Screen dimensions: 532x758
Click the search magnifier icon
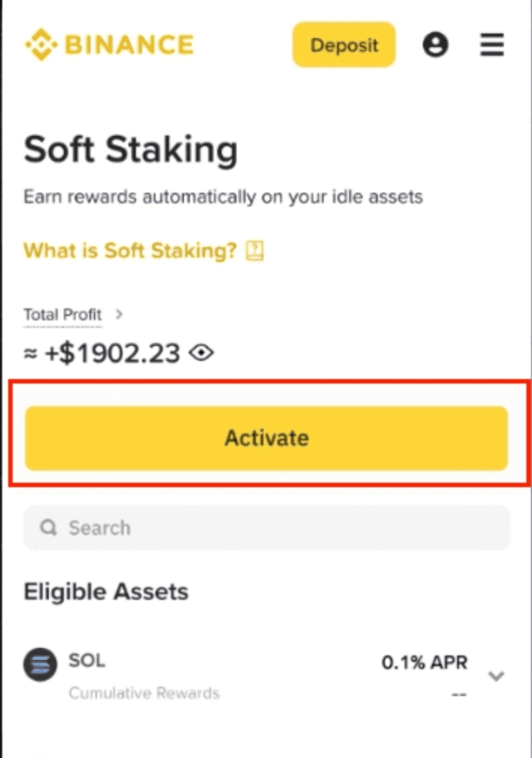pos(48,527)
